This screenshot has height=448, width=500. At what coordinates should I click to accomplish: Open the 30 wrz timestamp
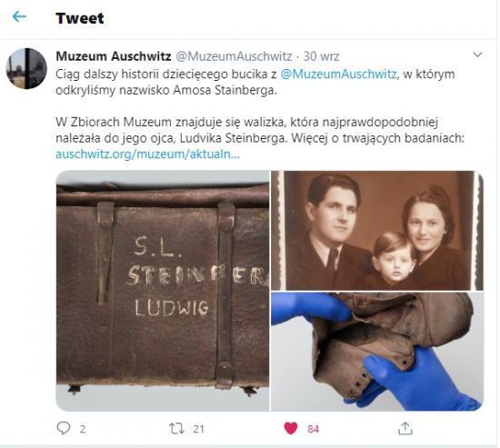point(321,56)
